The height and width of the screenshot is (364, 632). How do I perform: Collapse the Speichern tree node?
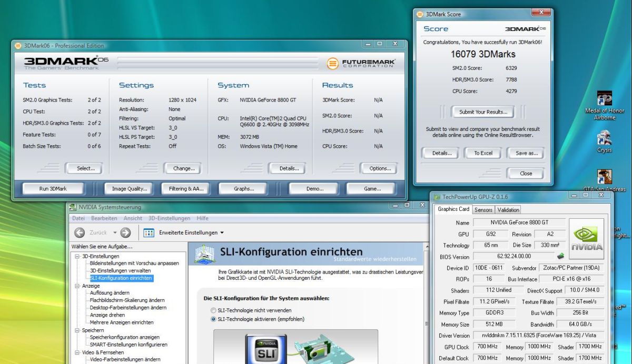point(77,330)
